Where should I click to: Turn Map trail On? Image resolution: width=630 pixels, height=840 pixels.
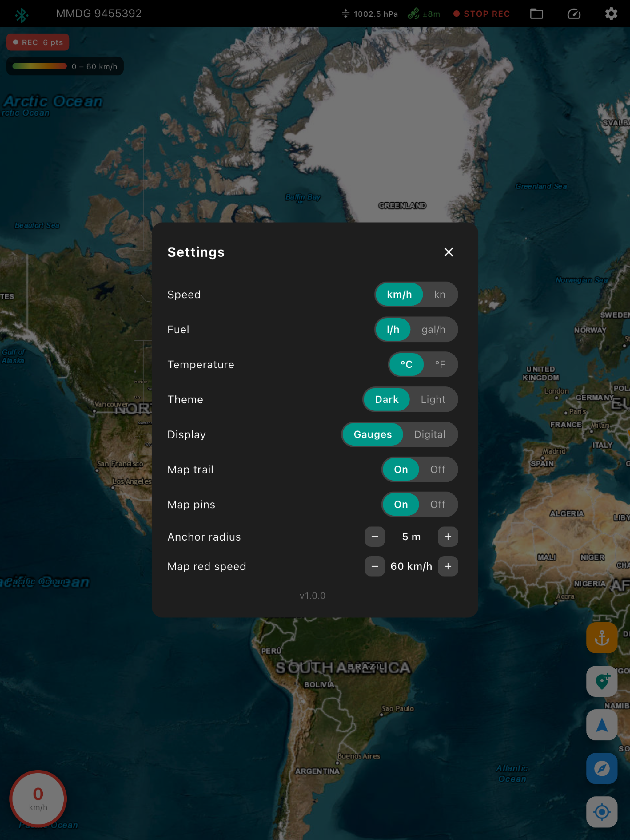[401, 469]
